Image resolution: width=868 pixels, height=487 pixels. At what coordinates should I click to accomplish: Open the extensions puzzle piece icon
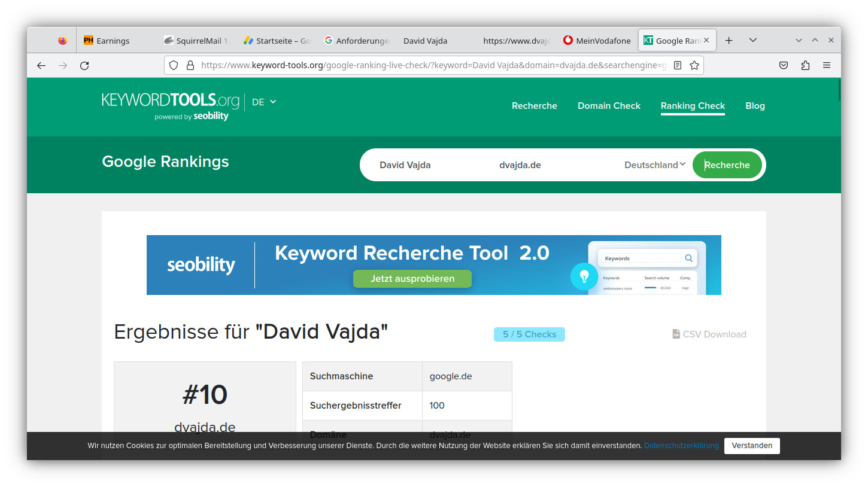point(805,66)
